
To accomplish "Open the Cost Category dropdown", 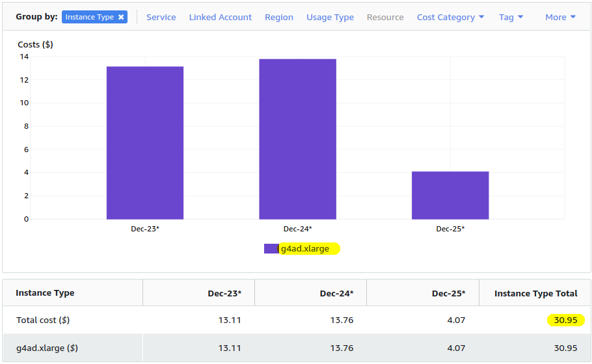I will point(450,18).
